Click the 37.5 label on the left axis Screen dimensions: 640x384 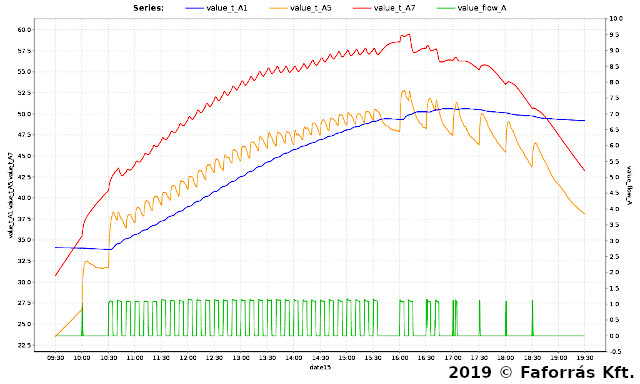24,219
